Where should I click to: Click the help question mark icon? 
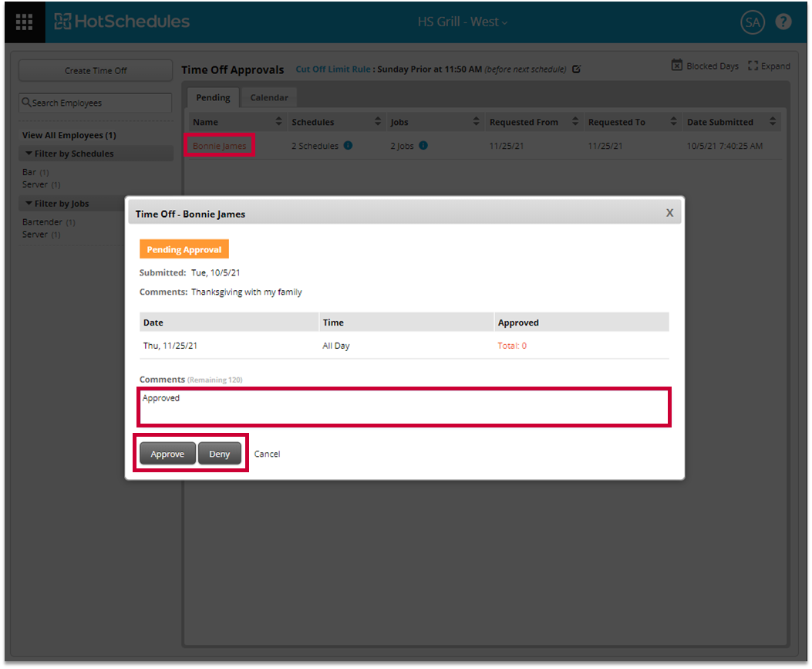pos(783,22)
